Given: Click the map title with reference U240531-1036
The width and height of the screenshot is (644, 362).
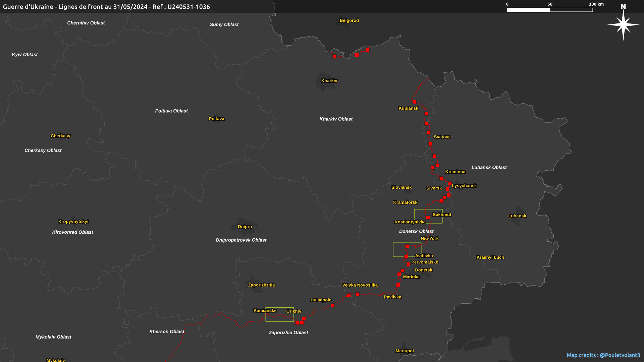Looking at the screenshot, I should (106, 7).
